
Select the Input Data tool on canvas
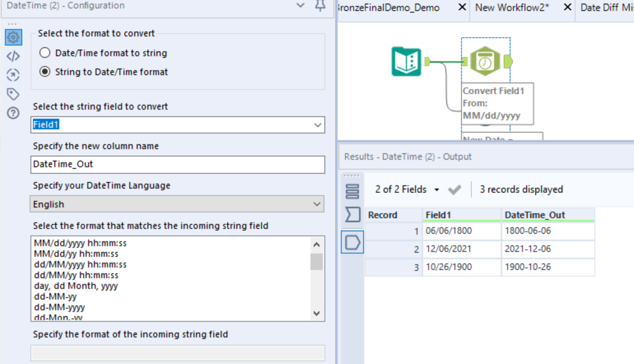pyautogui.click(x=406, y=61)
